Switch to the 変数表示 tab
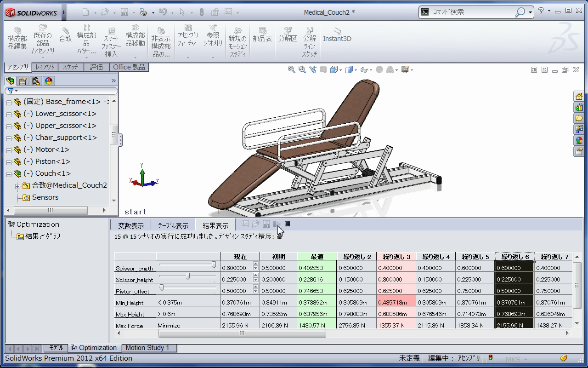588x368 pixels. point(131,225)
